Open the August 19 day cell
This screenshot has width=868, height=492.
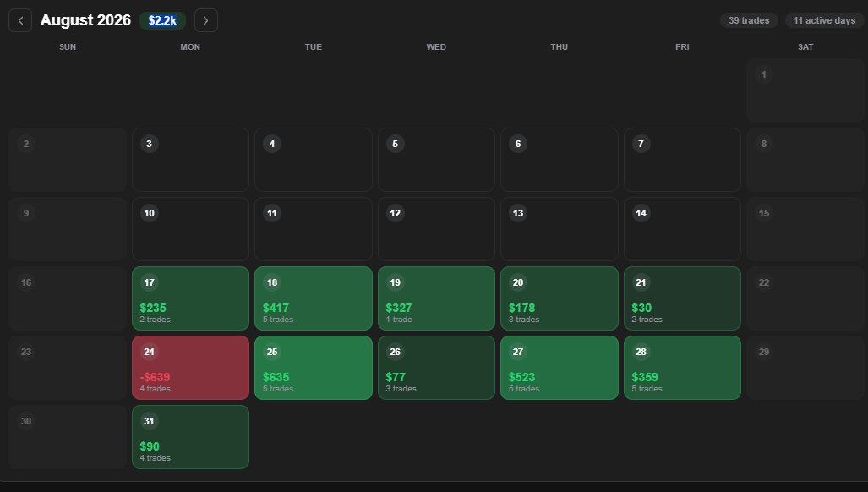point(436,298)
